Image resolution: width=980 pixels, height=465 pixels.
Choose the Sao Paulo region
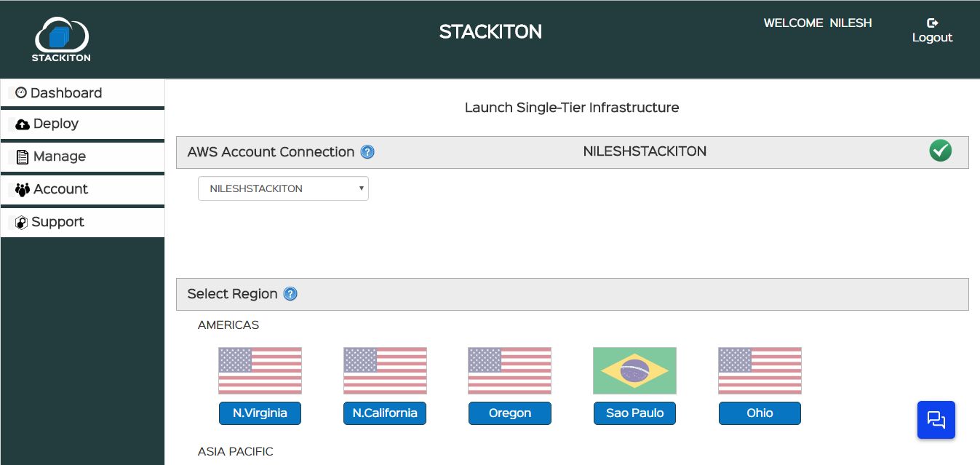(634, 413)
